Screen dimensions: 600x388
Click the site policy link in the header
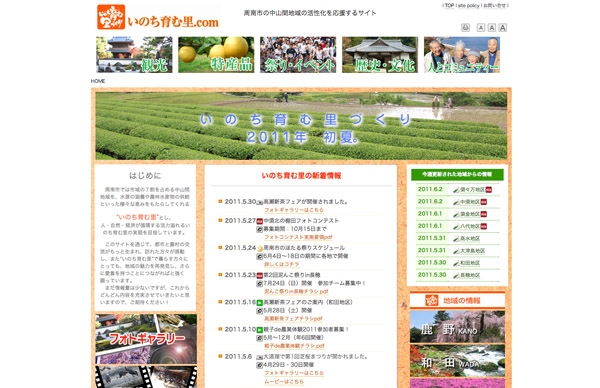469,5
